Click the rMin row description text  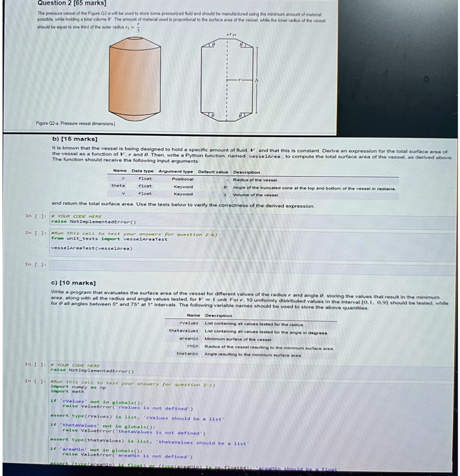click(x=269, y=348)
